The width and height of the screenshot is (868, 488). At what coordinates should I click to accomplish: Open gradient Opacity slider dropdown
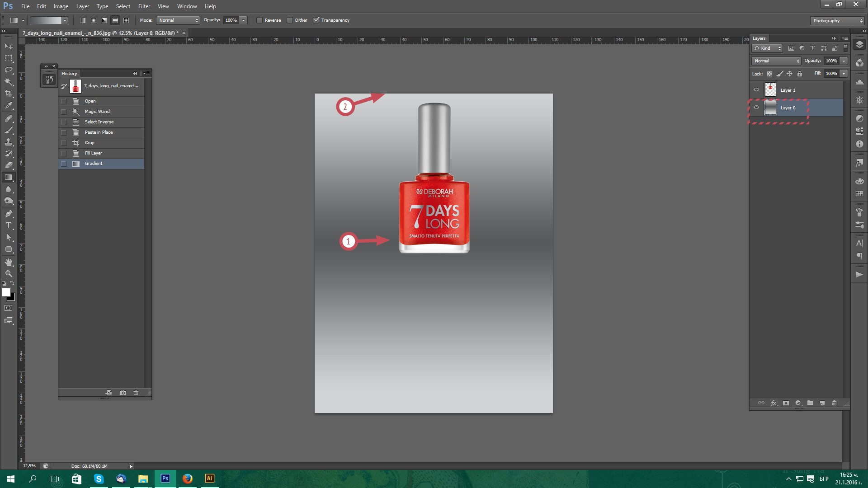(244, 20)
